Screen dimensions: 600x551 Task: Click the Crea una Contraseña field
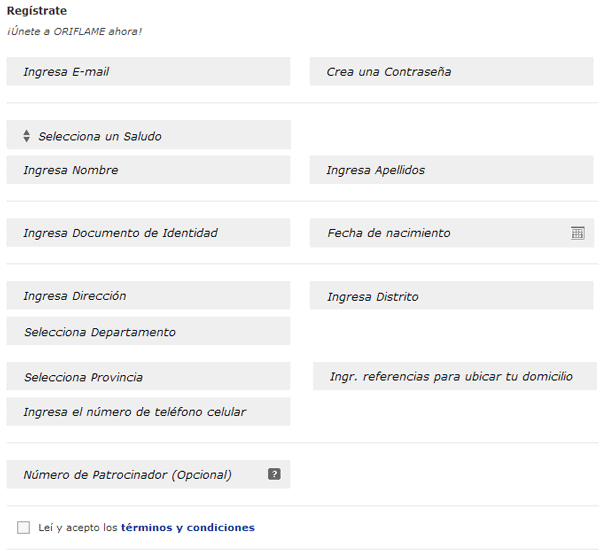click(452, 71)
